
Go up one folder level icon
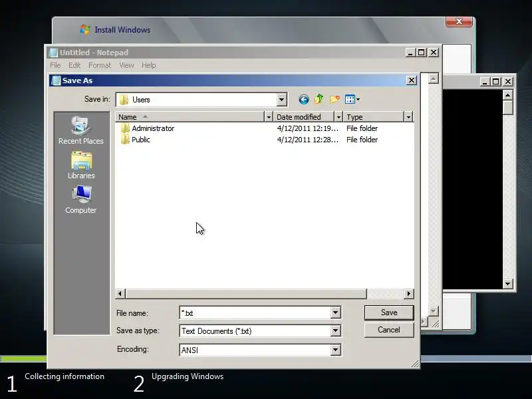(319, 99)
